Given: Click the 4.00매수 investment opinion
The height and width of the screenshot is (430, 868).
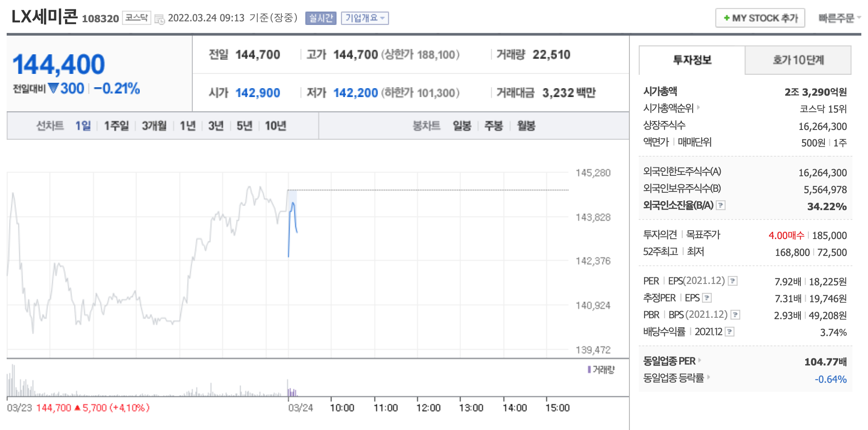Looking at the screenshot, I should pos(787,235).
